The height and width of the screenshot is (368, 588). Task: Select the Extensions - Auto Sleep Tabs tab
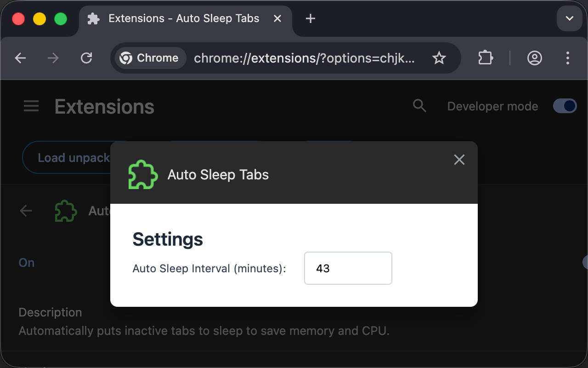pos(184,18)
